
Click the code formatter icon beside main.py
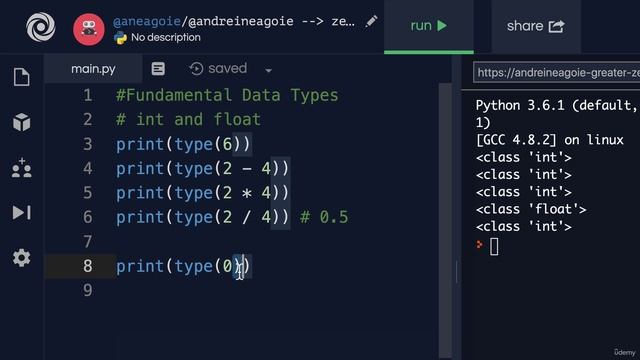158,69
